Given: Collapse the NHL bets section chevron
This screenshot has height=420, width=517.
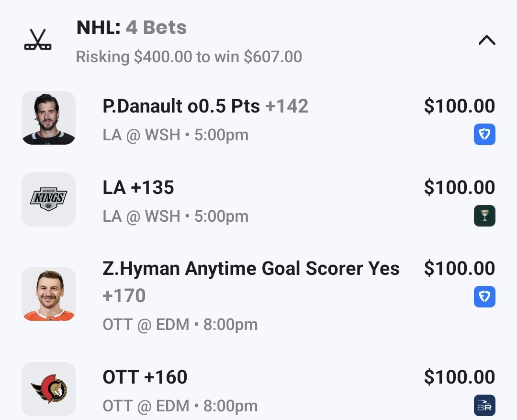Looking at the screenshot, I should coord(487,41).
